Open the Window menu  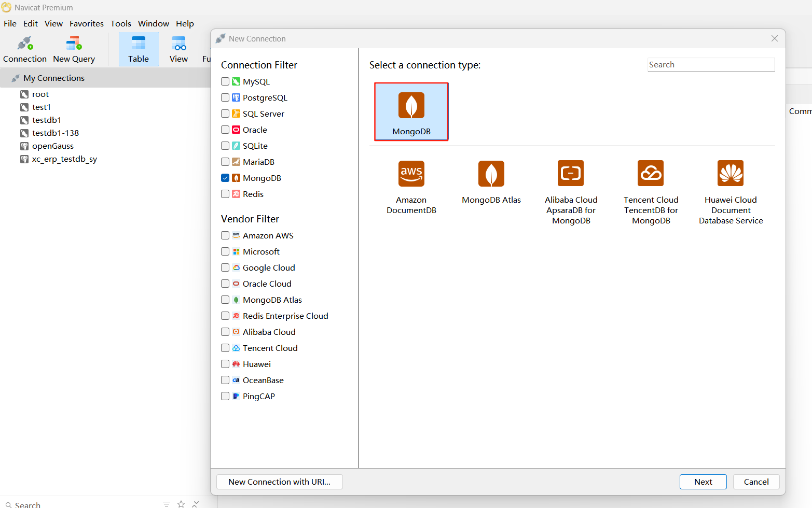click(x=154, y=24)
